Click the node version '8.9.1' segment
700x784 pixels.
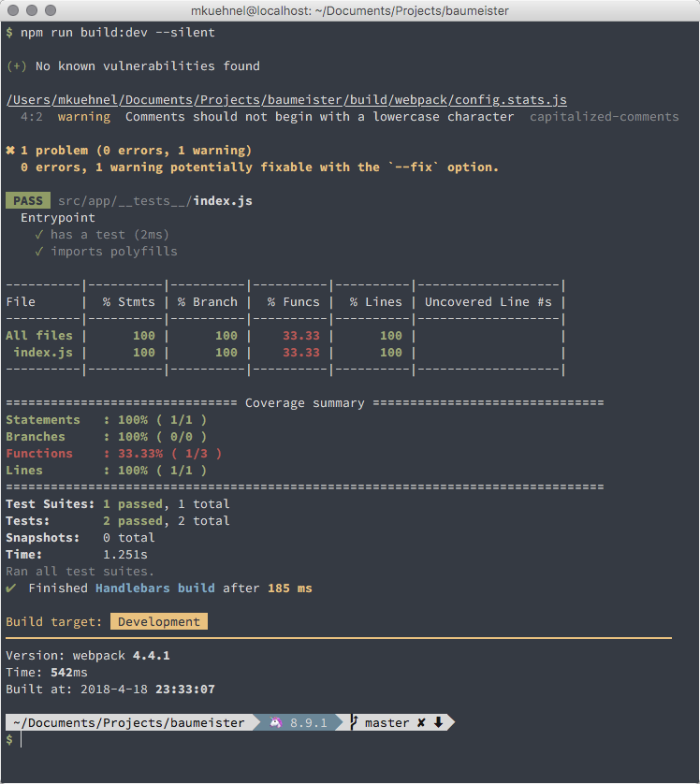(x=309, y=723)
